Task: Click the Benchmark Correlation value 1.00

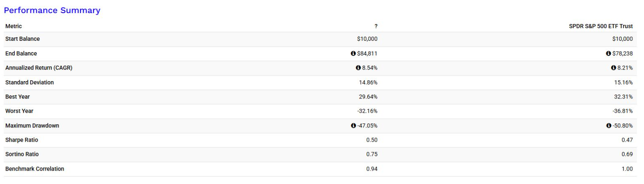Action: (x=627, y=169)
